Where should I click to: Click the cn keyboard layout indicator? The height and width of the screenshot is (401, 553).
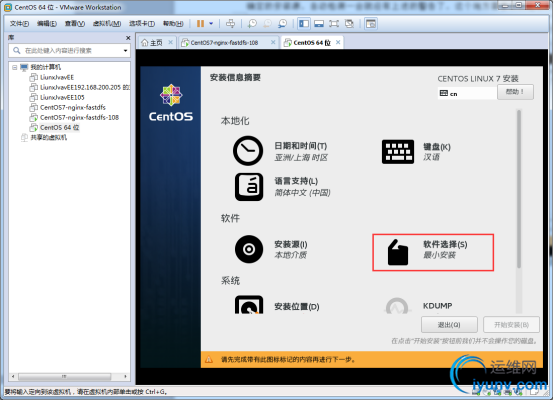pos(467,93)
